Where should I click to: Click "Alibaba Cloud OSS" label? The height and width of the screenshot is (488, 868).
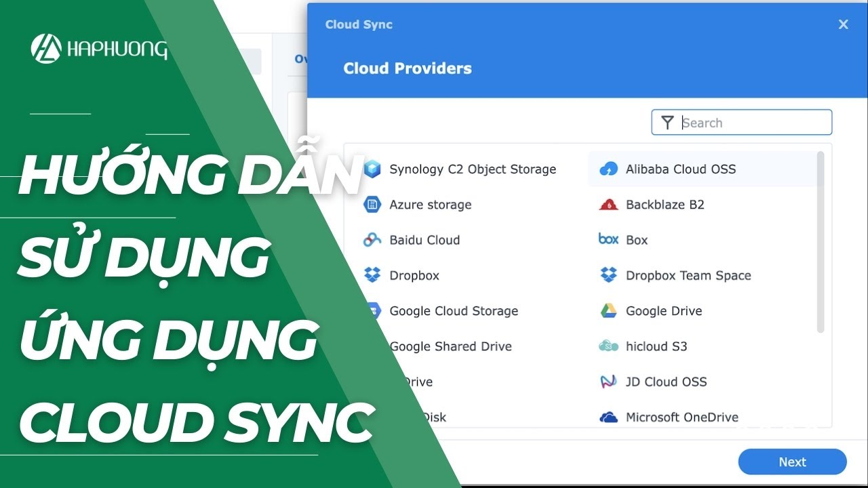click(681, 169)
